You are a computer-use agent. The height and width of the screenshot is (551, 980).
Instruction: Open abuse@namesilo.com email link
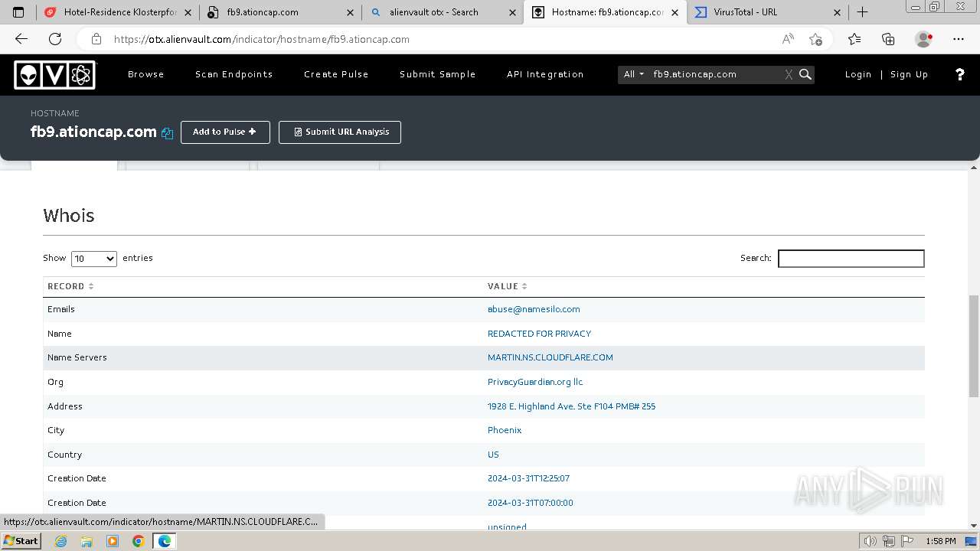pyautogui.click(x=534, y=309)
